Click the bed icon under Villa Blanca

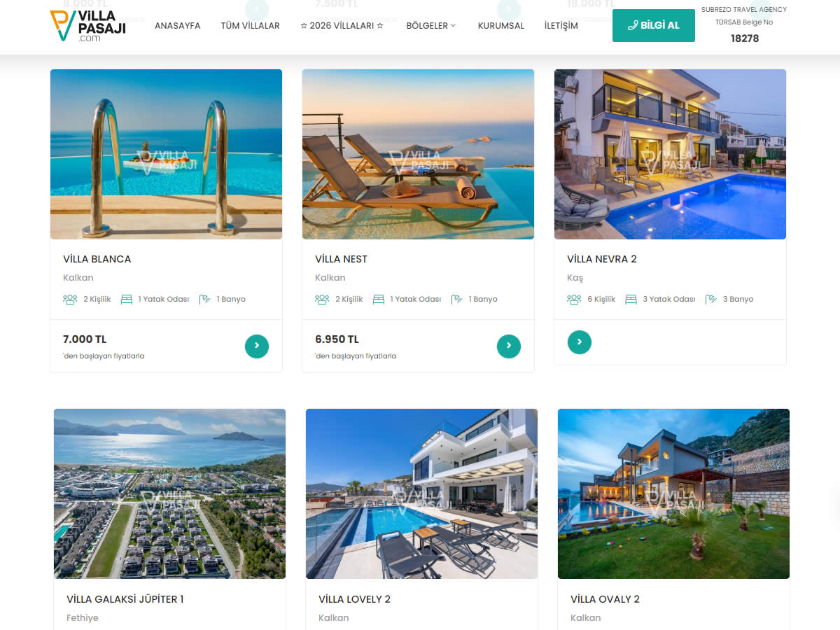point(127,299)
